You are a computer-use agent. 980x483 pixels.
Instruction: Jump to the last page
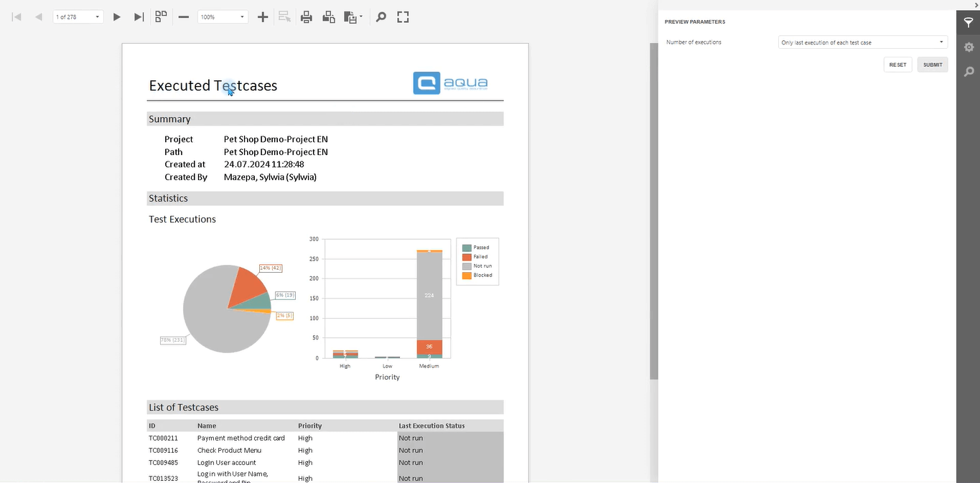click(139, 17)
